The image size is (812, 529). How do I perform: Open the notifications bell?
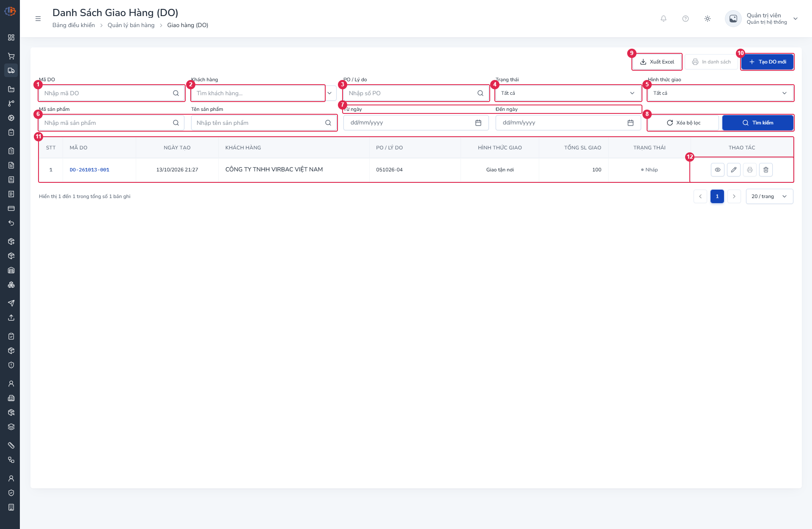pyautogui.click(x=664, y=19)
